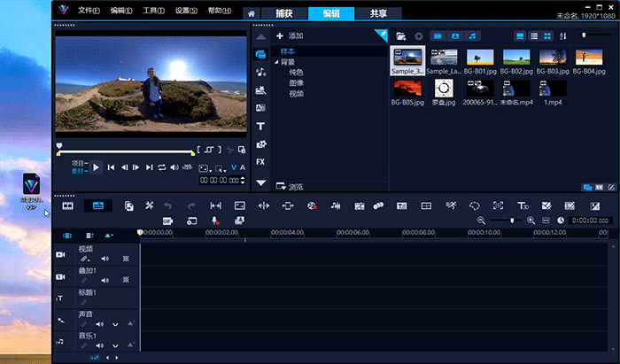Play the preview video
This screenshot has height=364, width=620.
click(x=96, y=167)
